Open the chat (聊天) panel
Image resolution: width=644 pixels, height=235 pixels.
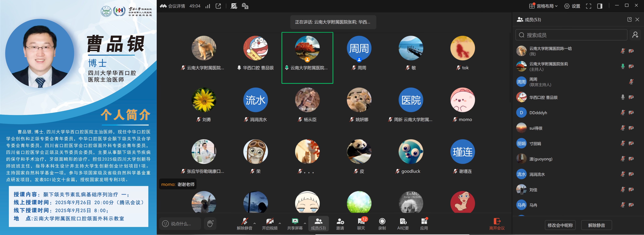click(x=361, y=224)
